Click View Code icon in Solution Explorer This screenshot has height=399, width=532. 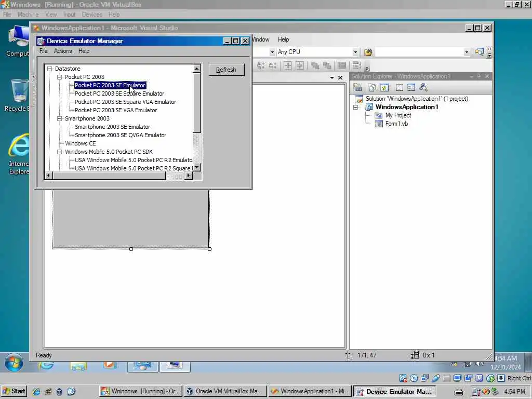coord(400,87)
